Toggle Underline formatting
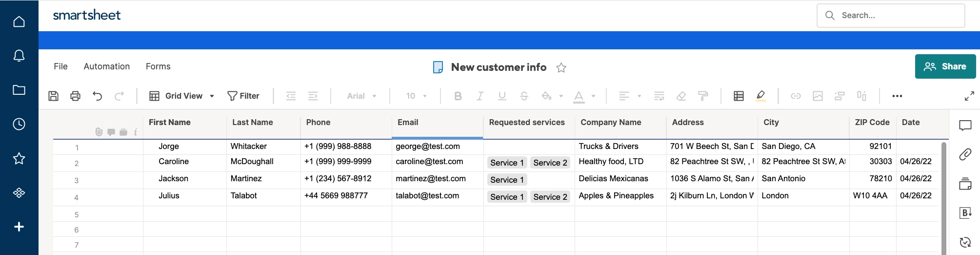Image resolution: width=980 pixels, height=255 pixels. [502, 96]
